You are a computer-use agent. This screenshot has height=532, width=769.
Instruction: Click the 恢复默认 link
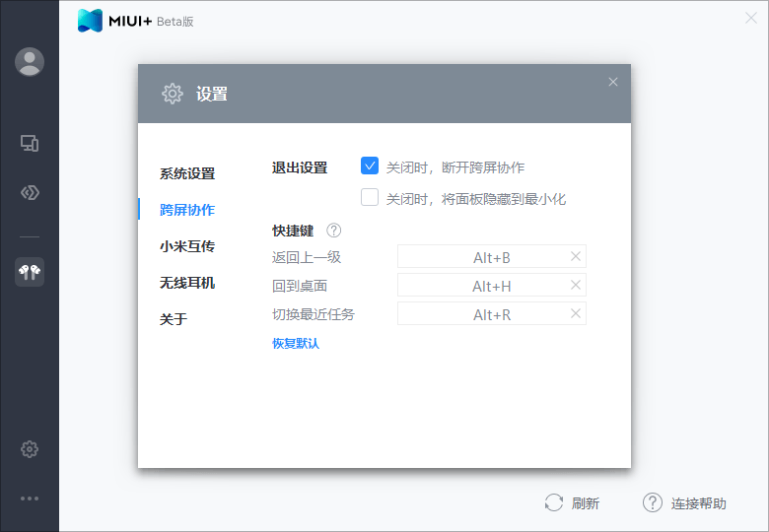[x=296, y=344]
